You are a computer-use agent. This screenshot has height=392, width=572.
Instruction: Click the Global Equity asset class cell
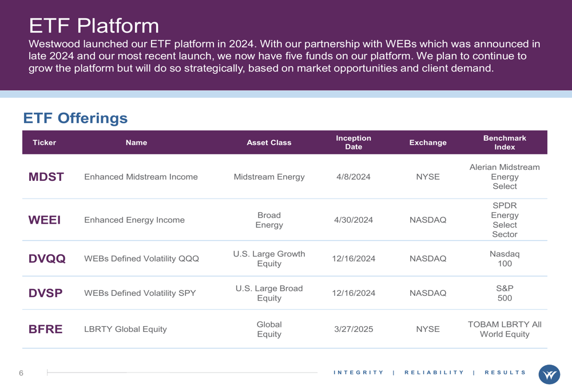tap(269, 329)
